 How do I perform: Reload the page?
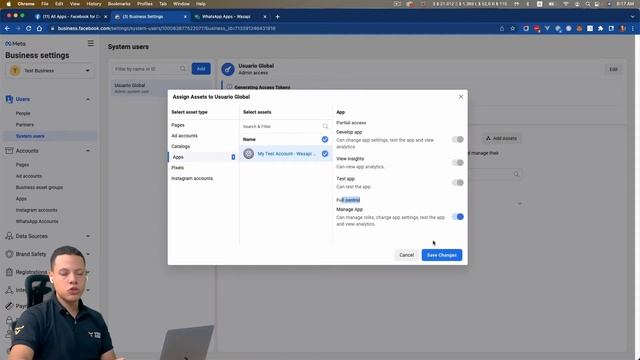pyautogui.click(x=29, y=29)
